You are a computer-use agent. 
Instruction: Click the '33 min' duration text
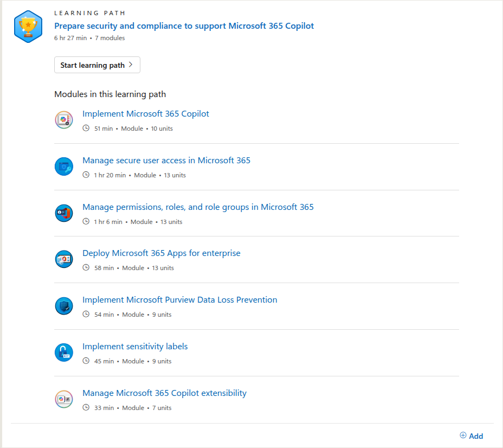(x=104, y=408)
